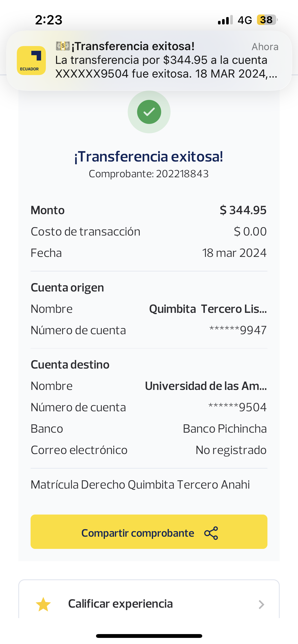Image resolution: width=298 pixels, height=644 pixels.
Task: Tap the 4G network indicator
Action: point(245,20)
